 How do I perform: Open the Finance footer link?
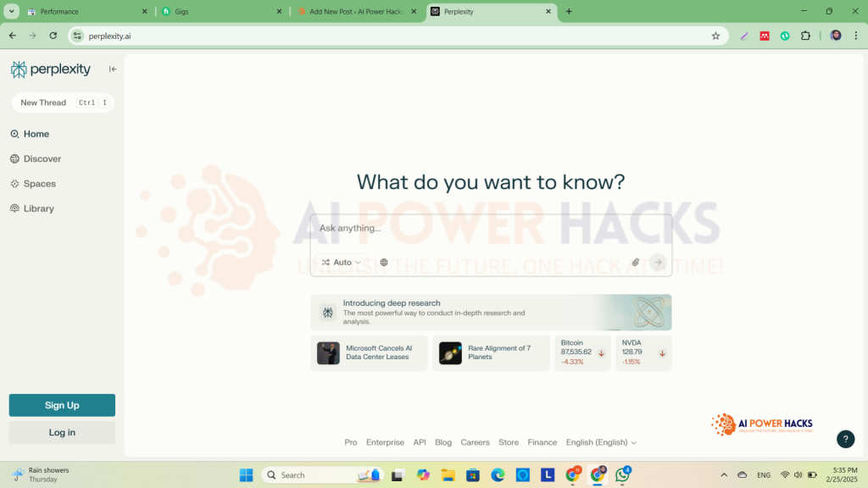coord(542,442)
